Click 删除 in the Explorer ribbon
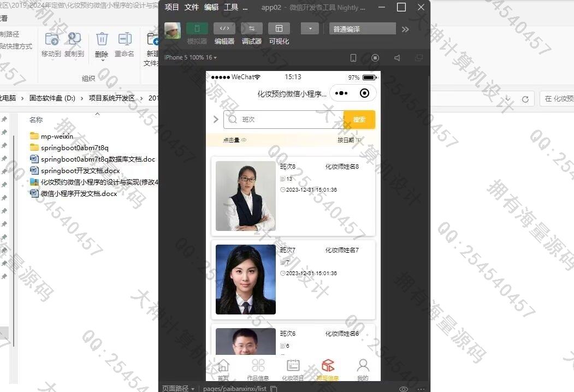The width and height of the screenshot is (574, 392). (x=102, y=45)
